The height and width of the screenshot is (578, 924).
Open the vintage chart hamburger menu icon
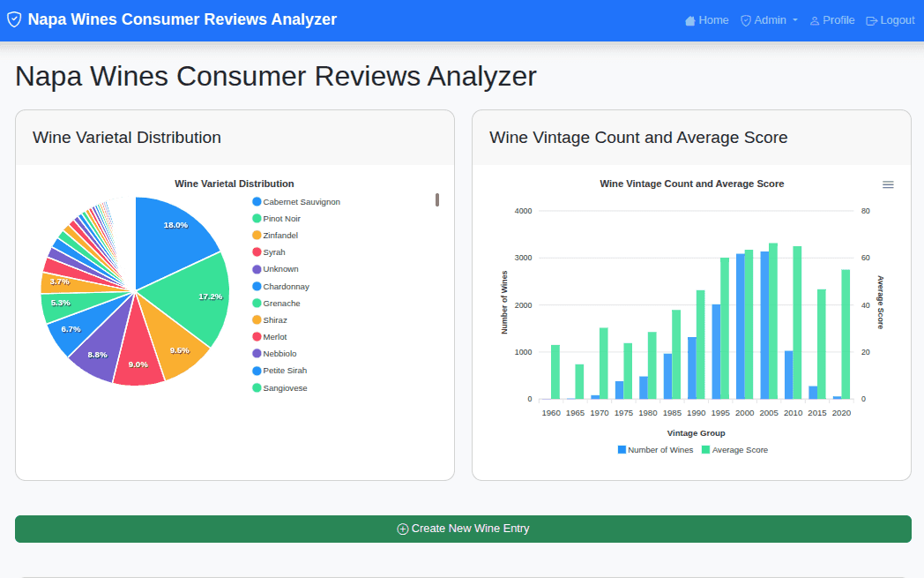point(887,184)
